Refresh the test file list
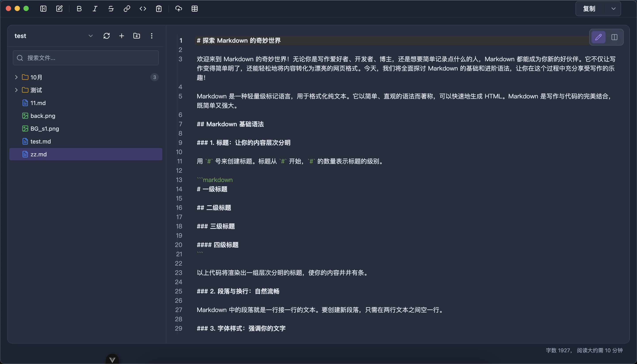 (107, 36)
